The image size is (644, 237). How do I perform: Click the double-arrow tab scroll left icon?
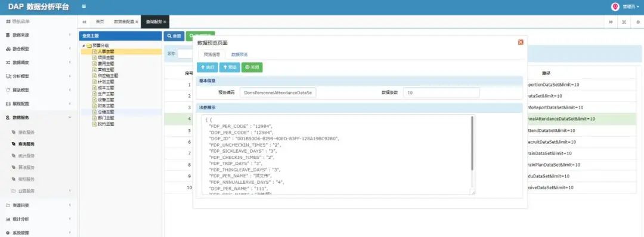pyautogui.click(x=84, y=22)
